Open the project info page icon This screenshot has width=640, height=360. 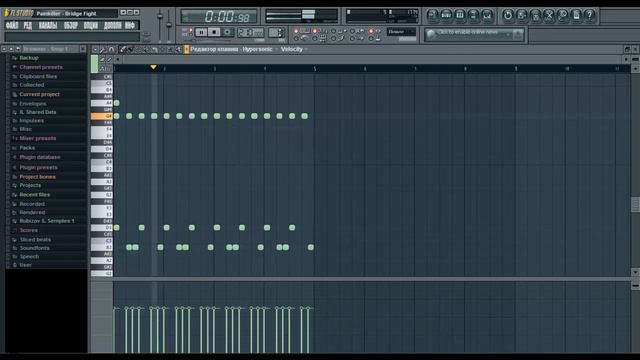[576, 16]
